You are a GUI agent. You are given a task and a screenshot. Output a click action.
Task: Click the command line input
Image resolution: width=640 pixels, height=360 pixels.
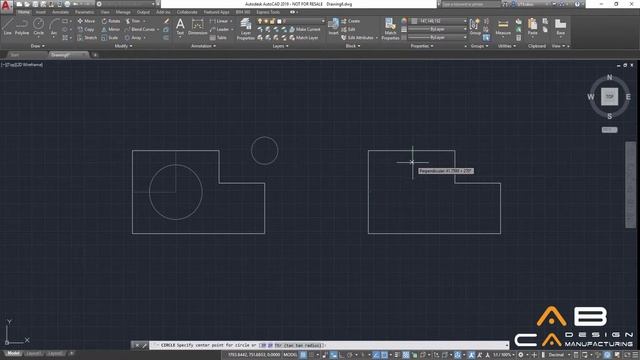click(329, 345)
